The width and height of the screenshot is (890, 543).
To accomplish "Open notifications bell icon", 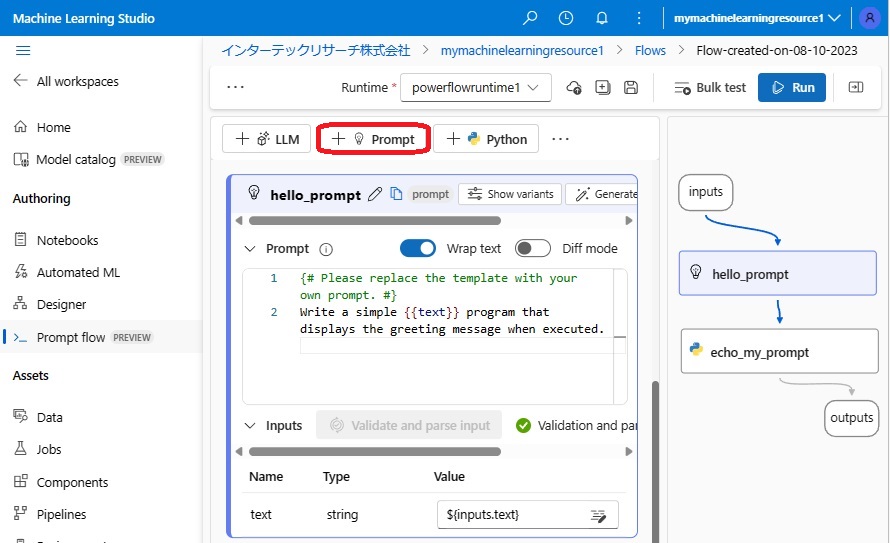I will coord(602,18).
